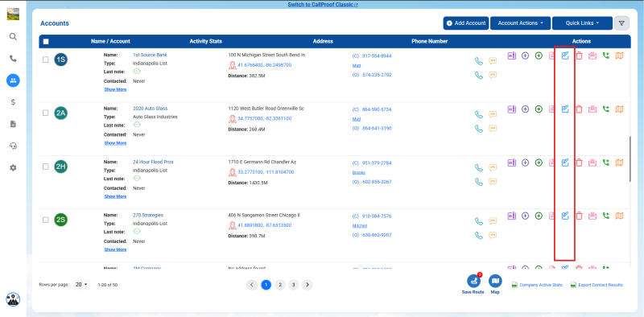Expand Show More under 2020 Auto Glass
The width and height of the screenshot is (644, 317).
coord(115,143)
